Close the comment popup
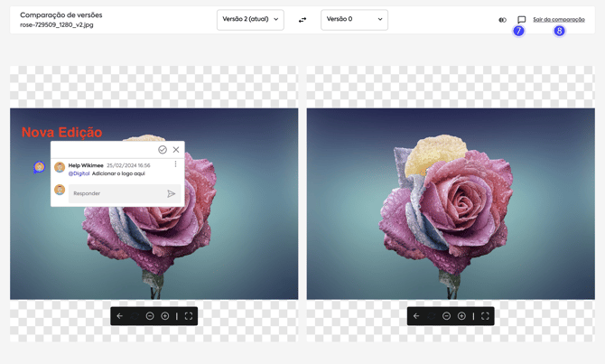The height and width of the screenshot is (364, 605). (176, 150)
